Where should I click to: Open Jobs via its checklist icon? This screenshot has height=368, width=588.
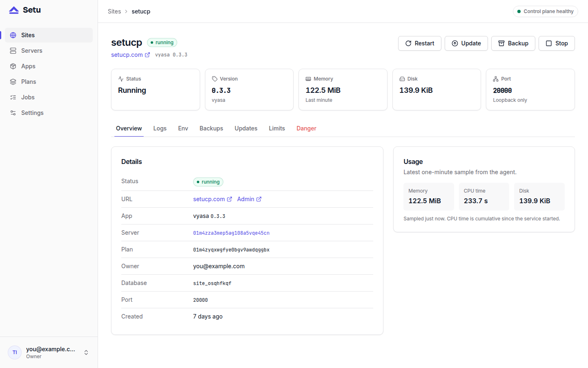click(x=13, y=97)
